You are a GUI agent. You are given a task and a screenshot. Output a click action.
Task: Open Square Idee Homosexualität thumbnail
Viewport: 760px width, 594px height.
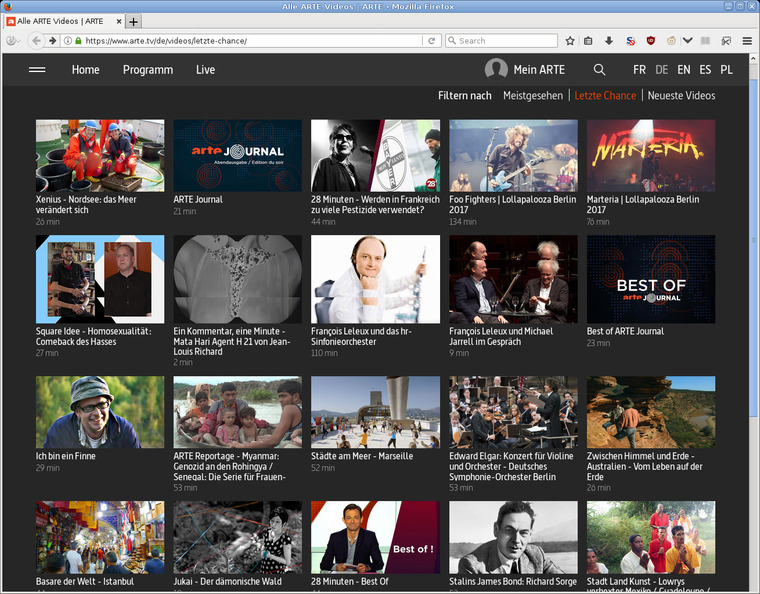click(x=100, y=279)
